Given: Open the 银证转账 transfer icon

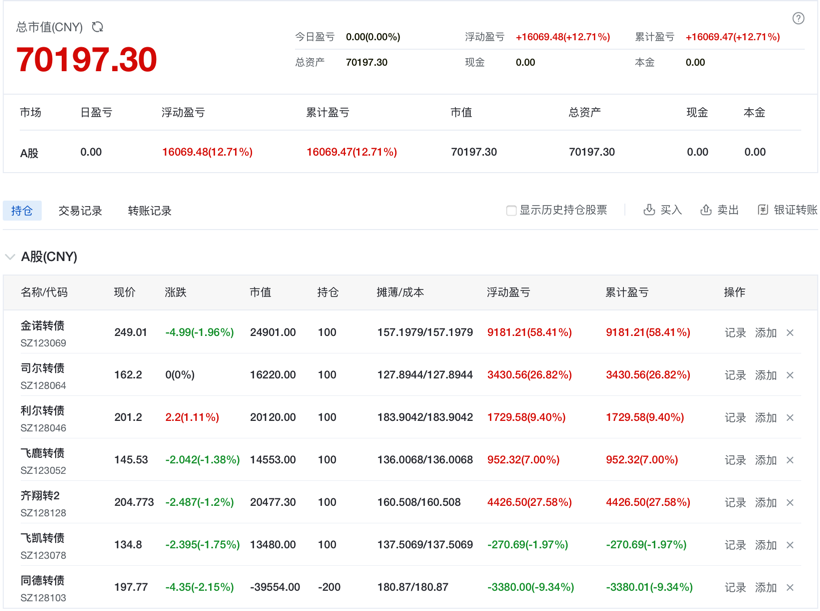Looking at the screenshot, I should coord(763,210).
